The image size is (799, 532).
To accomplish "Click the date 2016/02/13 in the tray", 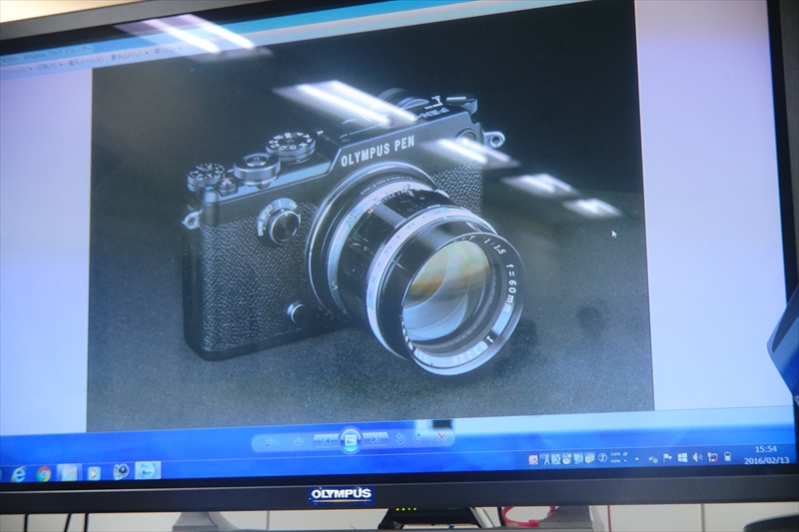I will (x=767, y=460).
